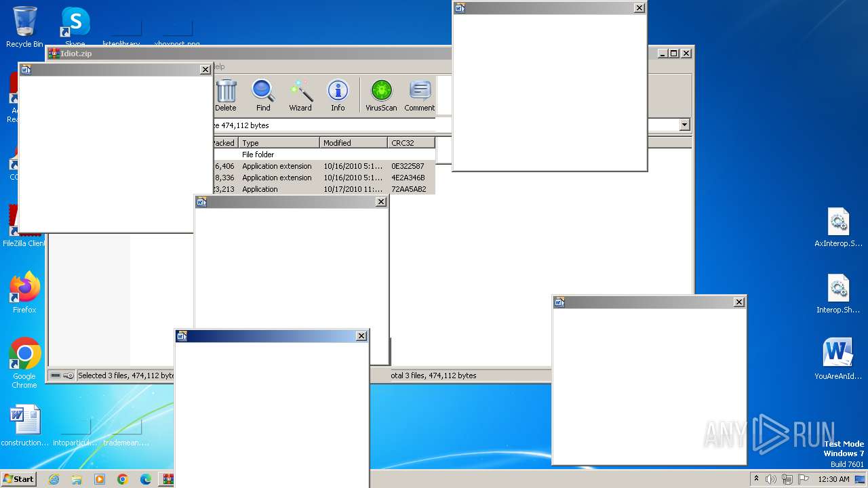
Task: Run VirusScan on the archive
Action: (x=381, y=96)
